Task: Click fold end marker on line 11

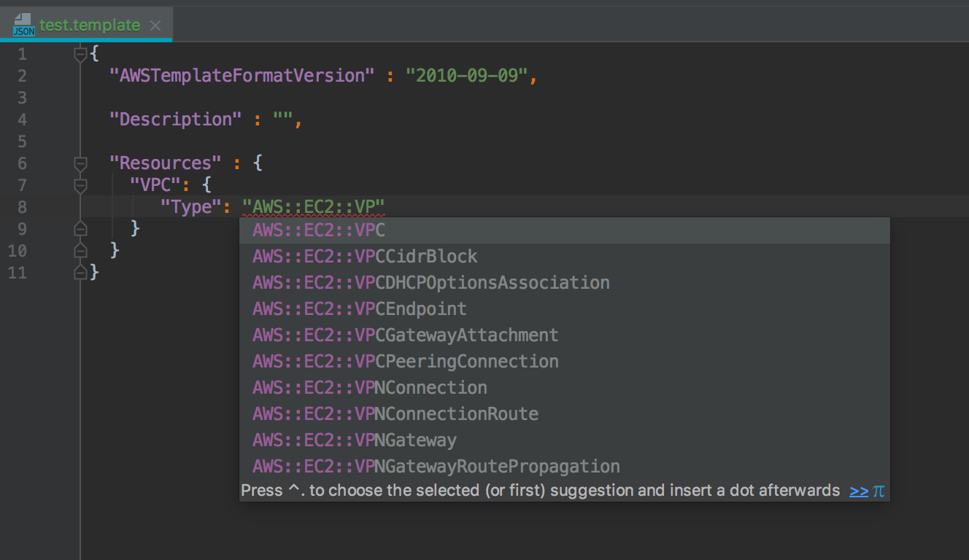Action: (x=80, y=273)
